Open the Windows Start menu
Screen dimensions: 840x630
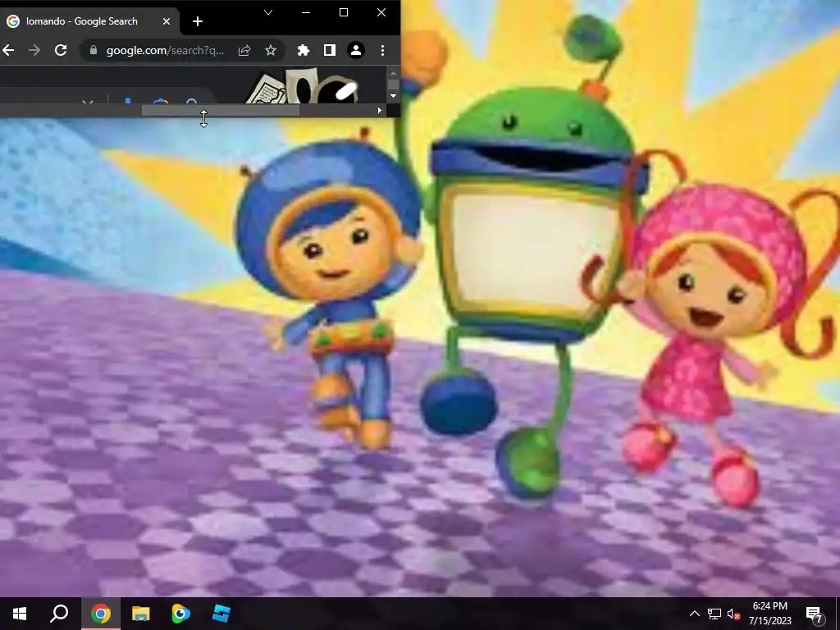(x=20, y=614)
